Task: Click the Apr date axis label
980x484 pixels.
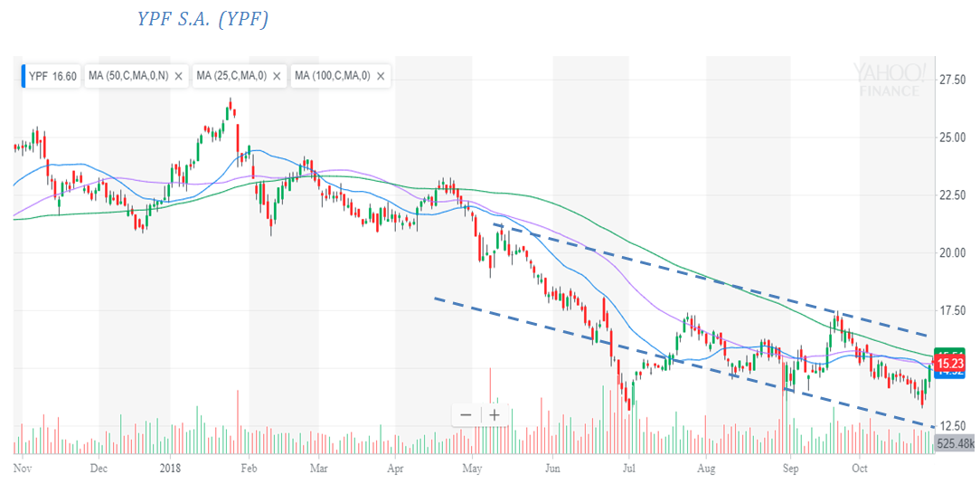Action: (396, 467)
